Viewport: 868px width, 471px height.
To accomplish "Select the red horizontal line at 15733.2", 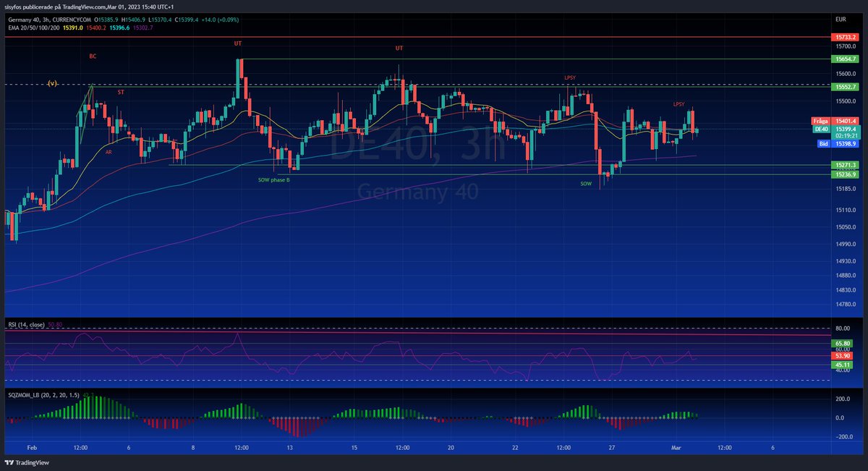I will point(416,36).
